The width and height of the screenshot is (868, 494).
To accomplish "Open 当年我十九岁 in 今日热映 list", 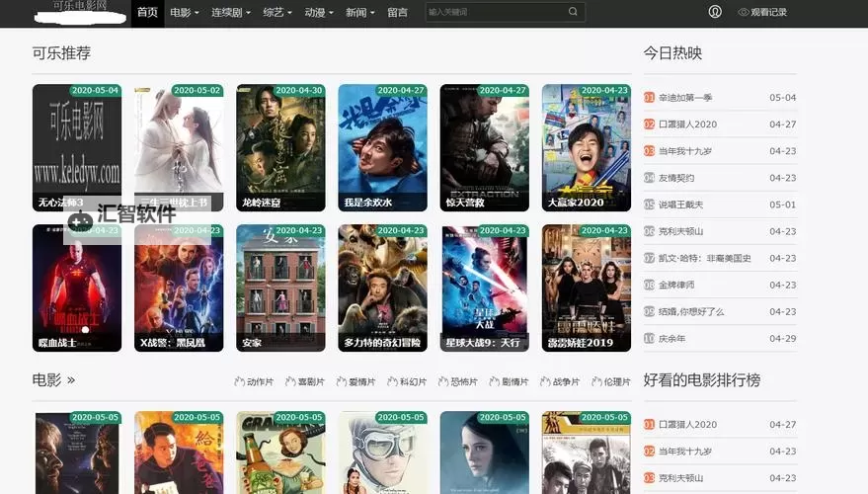I will point(685,150).
